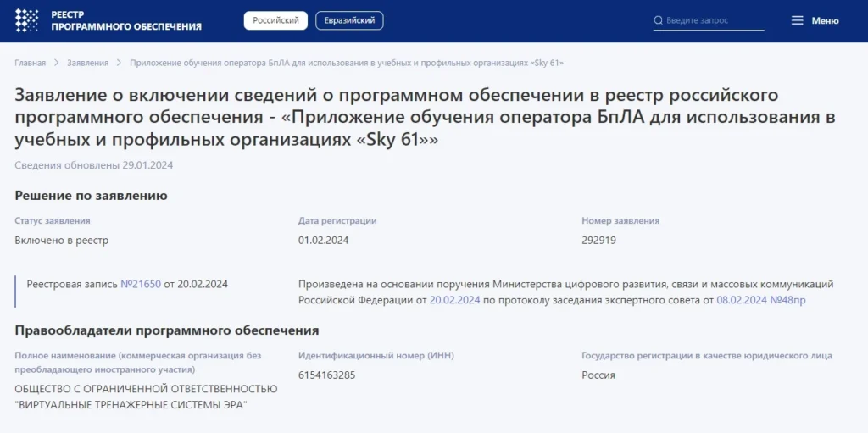The image size is (868, 433).
Task: Open registry record №21650
Action: tap(141, 284)
